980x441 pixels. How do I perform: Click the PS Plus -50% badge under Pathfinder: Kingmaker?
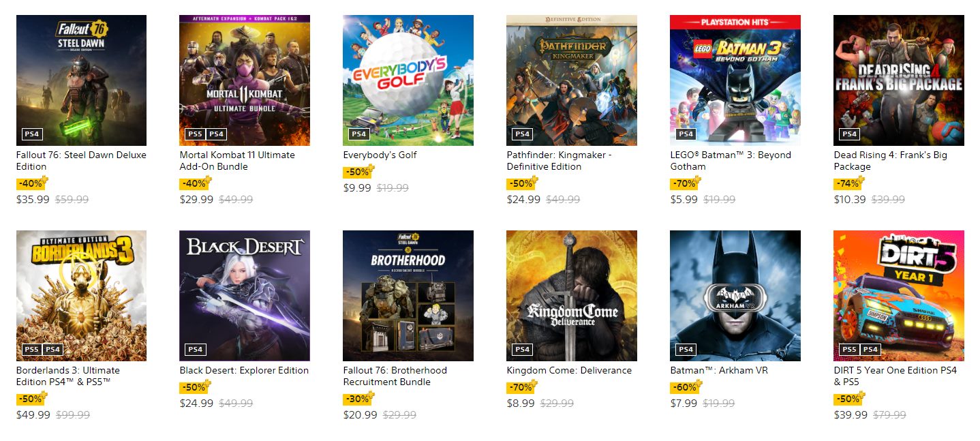(523, 183)
